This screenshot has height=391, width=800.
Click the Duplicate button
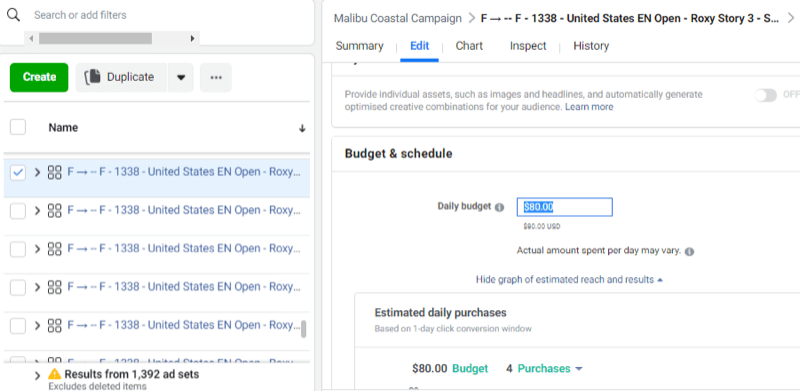click(x=121, y=77)
